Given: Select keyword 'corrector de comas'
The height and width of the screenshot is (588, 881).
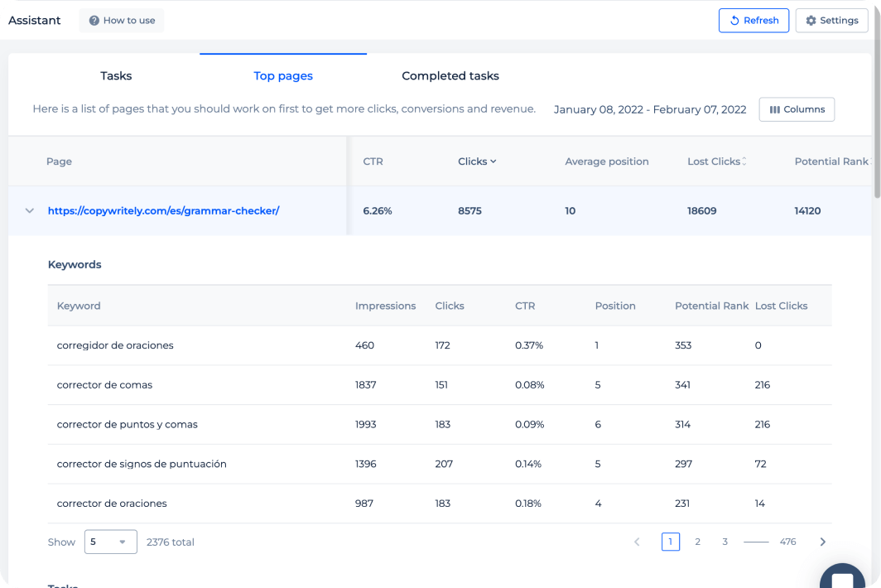Looking at the screenshot, I should click(x=104, y=385).
